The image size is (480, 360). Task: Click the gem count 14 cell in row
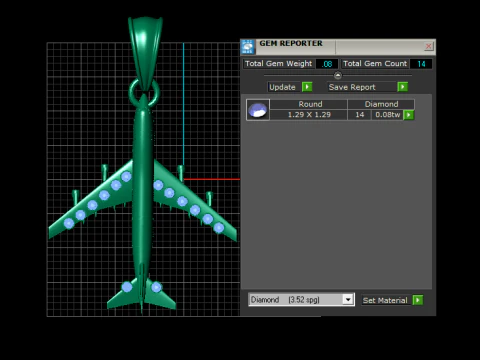tap(360, 115)
